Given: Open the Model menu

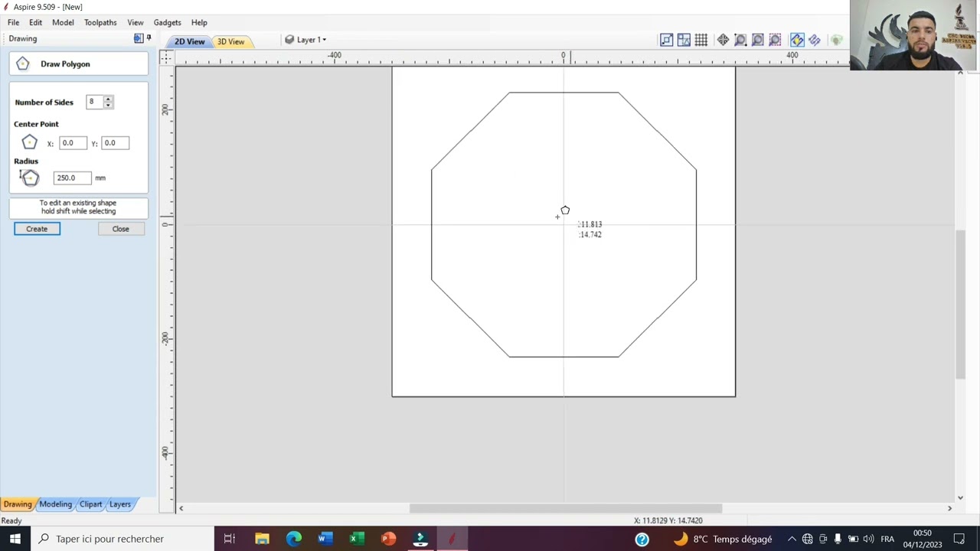Looking at the screenshot, I should pyautogui.click(x=63, y=22).
